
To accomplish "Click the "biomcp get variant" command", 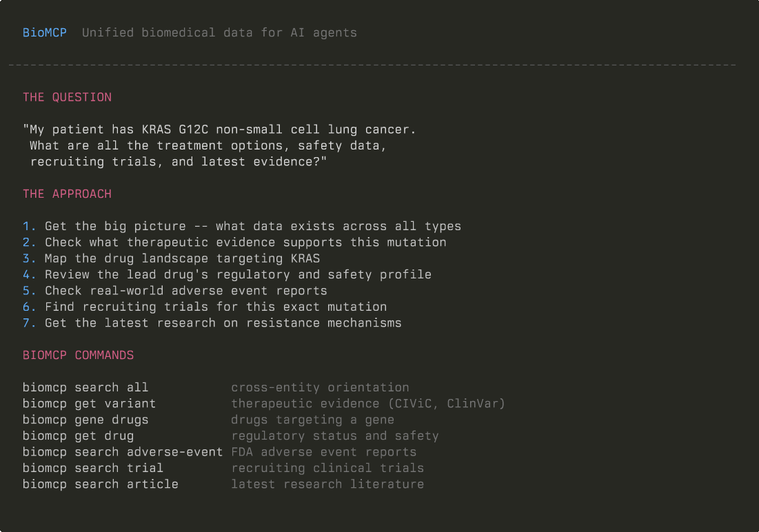I will tap(89, 403).
